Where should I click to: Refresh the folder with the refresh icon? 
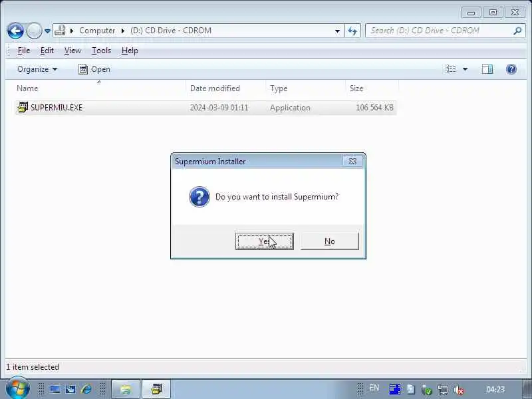click(352, 31)
